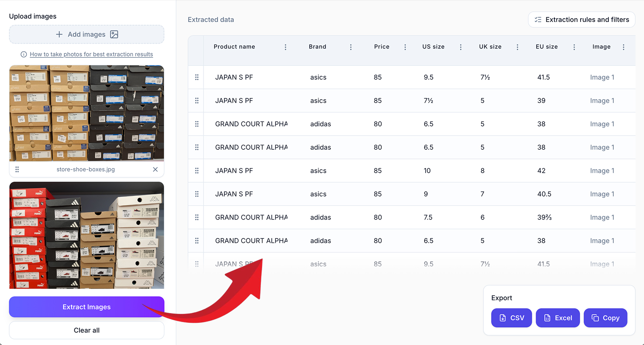Open the EU size column options menu
This screenshot has height=345, width=644.
click(x=575, y=47)
